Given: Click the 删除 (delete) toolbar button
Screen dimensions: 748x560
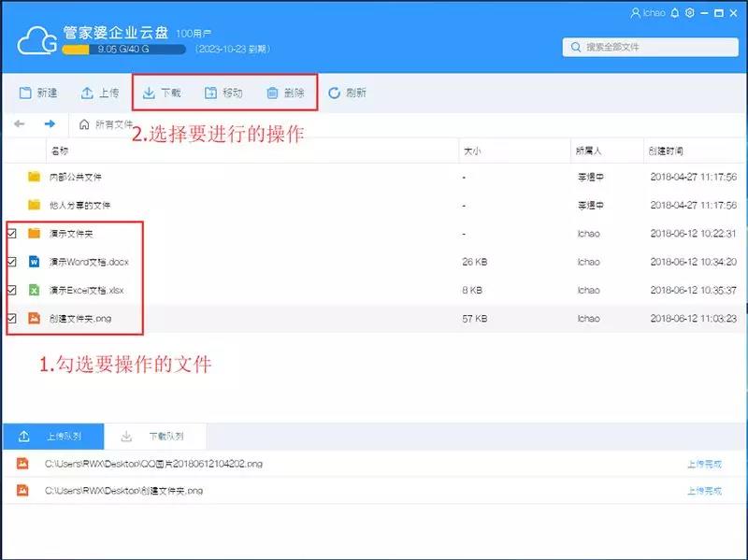Looking at the screenshot, I should coord(285,93).
